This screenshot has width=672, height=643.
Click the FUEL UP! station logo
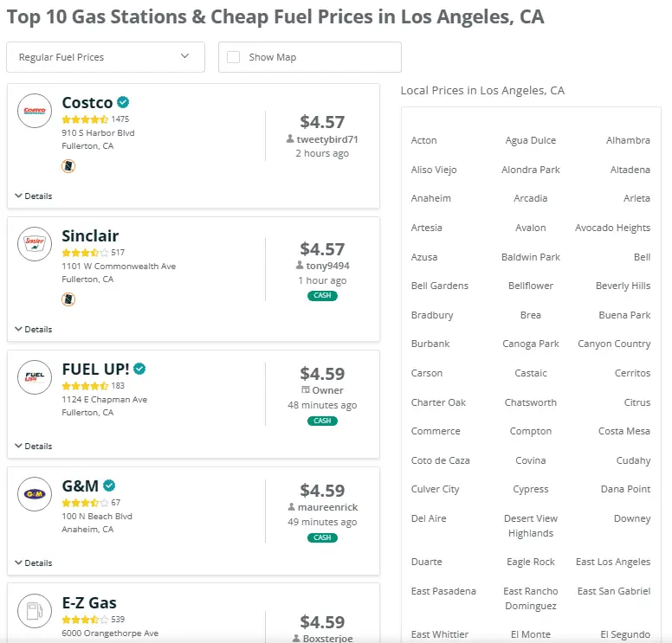(35, 377)
